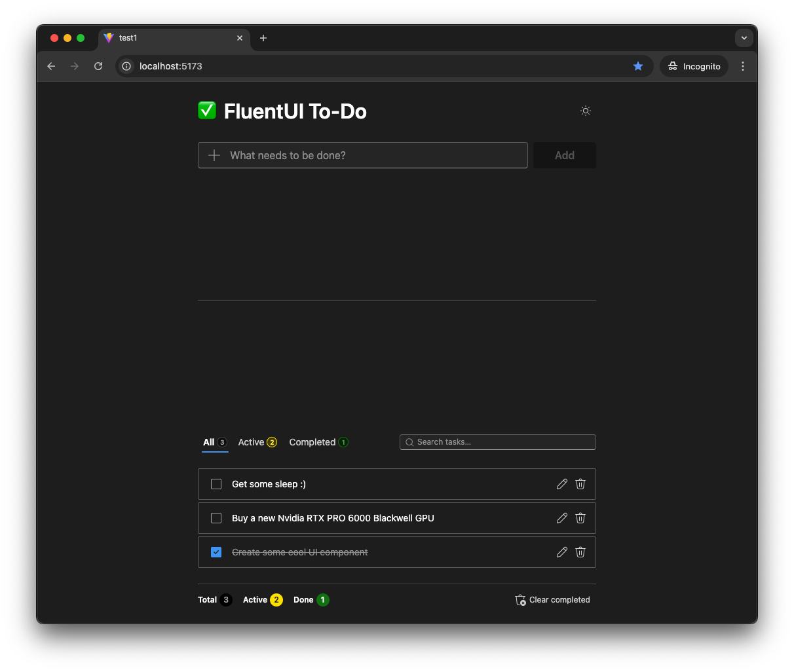Viewport: 794px width, 672px height.
Task: Expand the tab search dropdown arrow
Action: (x=744, y=38)
